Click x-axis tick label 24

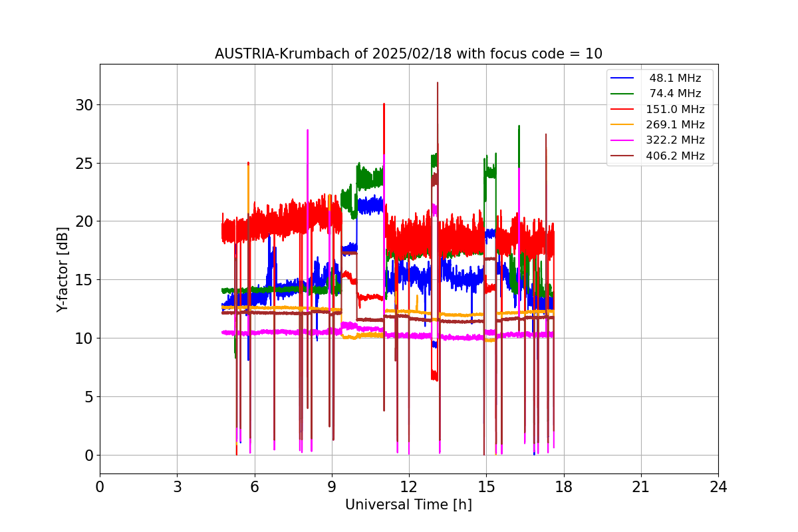(x=718, y=487)
